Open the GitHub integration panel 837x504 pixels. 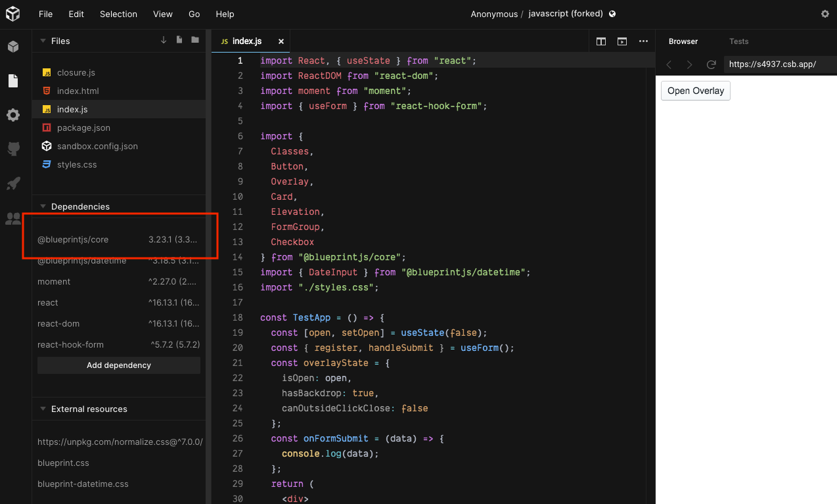point(12,149)
